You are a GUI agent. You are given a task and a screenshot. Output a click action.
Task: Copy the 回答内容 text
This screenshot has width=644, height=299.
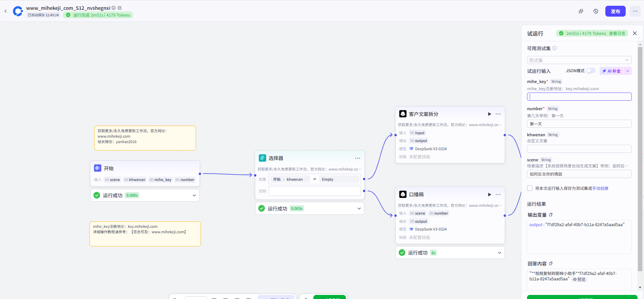click(x=551, y=263)
